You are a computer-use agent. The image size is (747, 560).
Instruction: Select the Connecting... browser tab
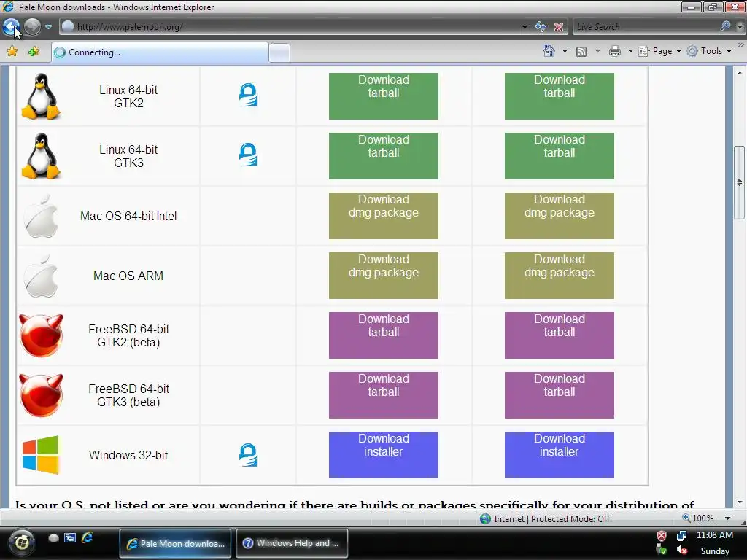[160, 52]
